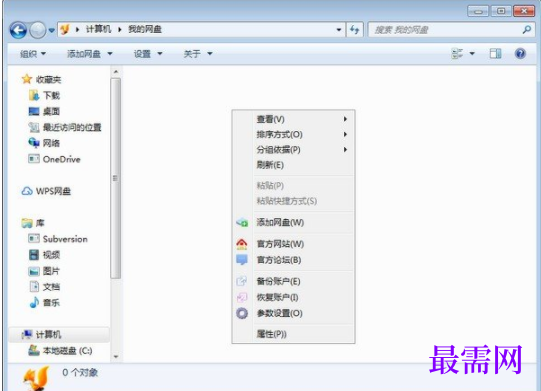The height and width of the screenshot is (391, 541).
Task: Open 分组依据(P) submenu
Action: (x=294, y=150)
